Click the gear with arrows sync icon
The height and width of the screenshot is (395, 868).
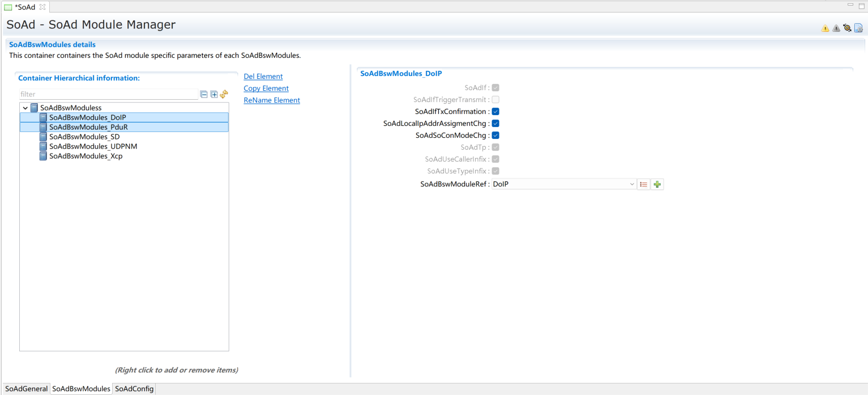pyautogui.click(x=847, y=28)
